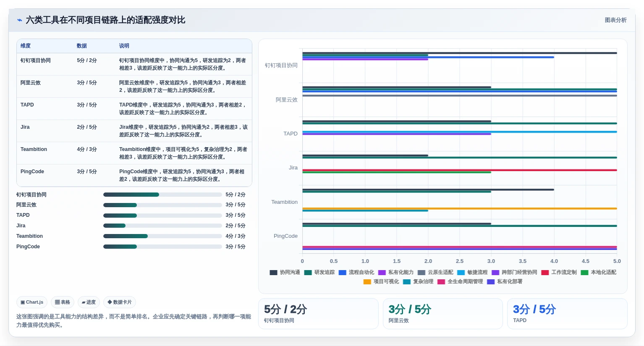Click the PingCode y-axis label in the chart
The image size is (644, 346).
pyautogui.click(x=286, y=236)
